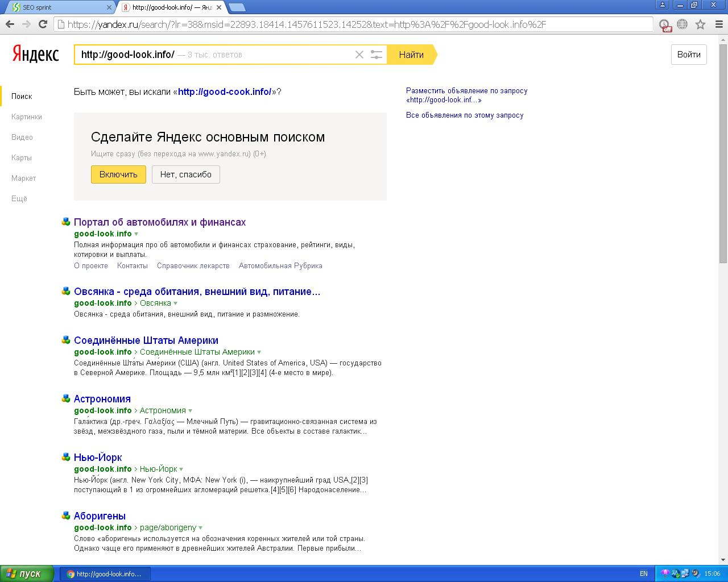Viewport: 728px width, 582px height.
Task: Click the Войти login button
Action: coord(689,55)
